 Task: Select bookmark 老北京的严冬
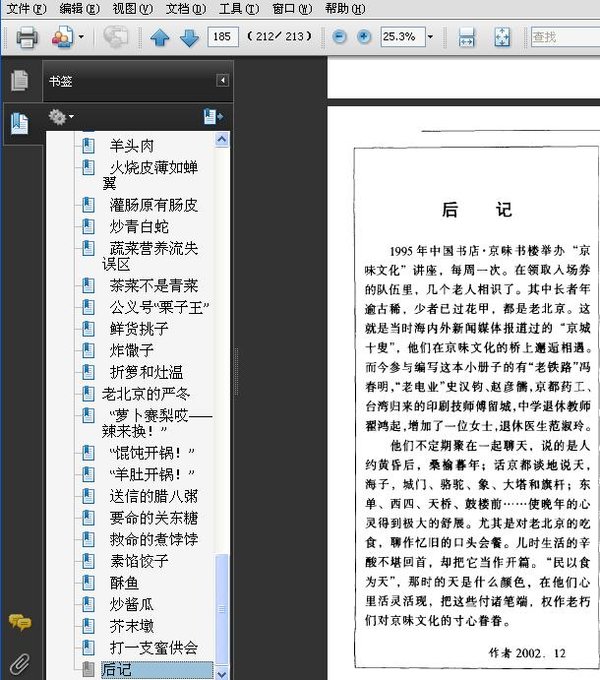(x=146, y=394)
